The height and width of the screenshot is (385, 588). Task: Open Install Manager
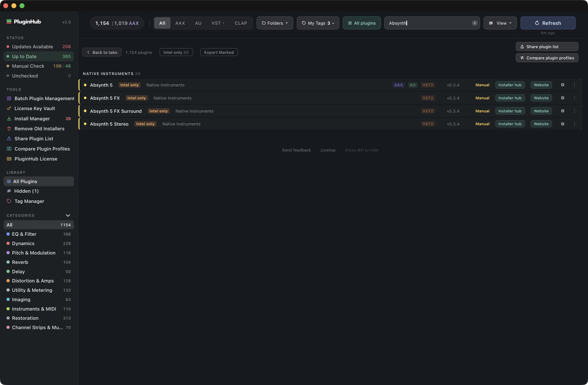coord(39,119)
